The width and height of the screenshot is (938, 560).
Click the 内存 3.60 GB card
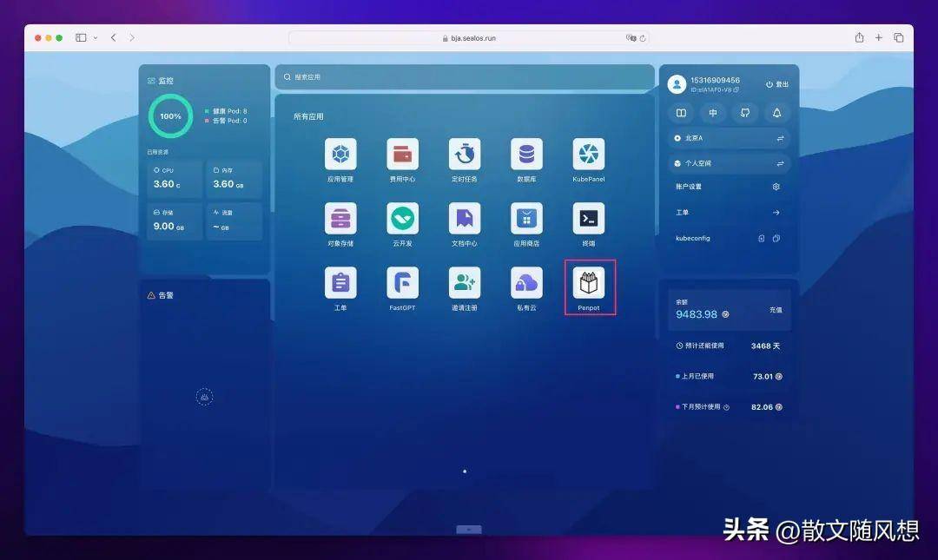234,179
